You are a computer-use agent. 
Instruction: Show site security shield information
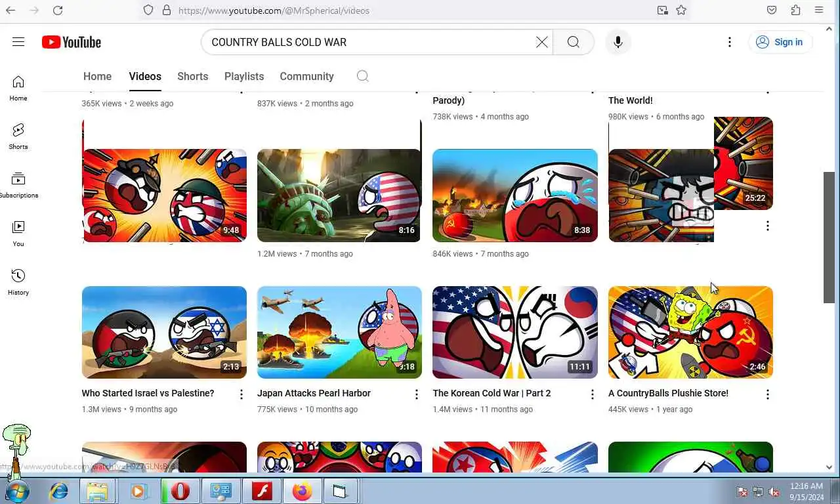click(148, 10)
